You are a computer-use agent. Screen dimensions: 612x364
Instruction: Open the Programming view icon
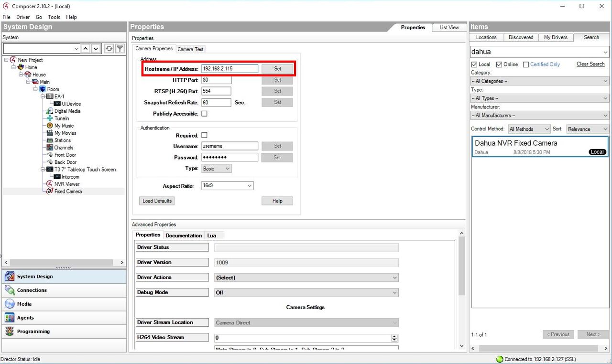coord(10,332)
